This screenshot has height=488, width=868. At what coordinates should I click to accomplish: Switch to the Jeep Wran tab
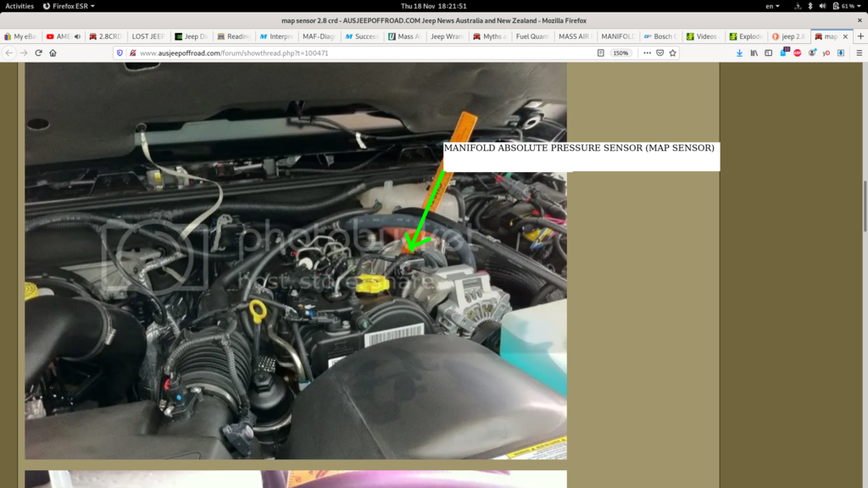[x=447, y=36]
